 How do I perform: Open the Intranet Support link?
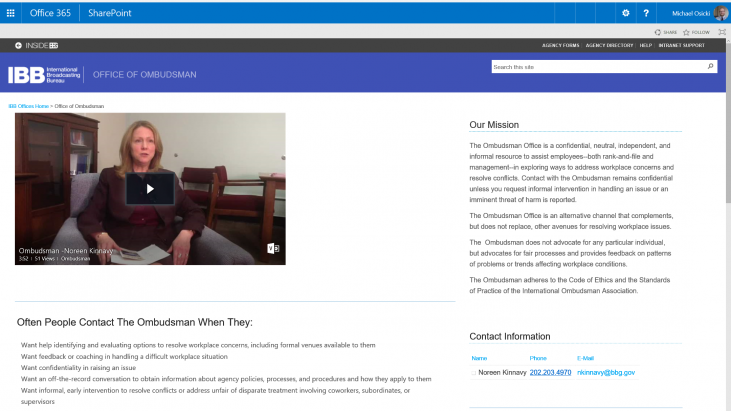tap(682, 45)
